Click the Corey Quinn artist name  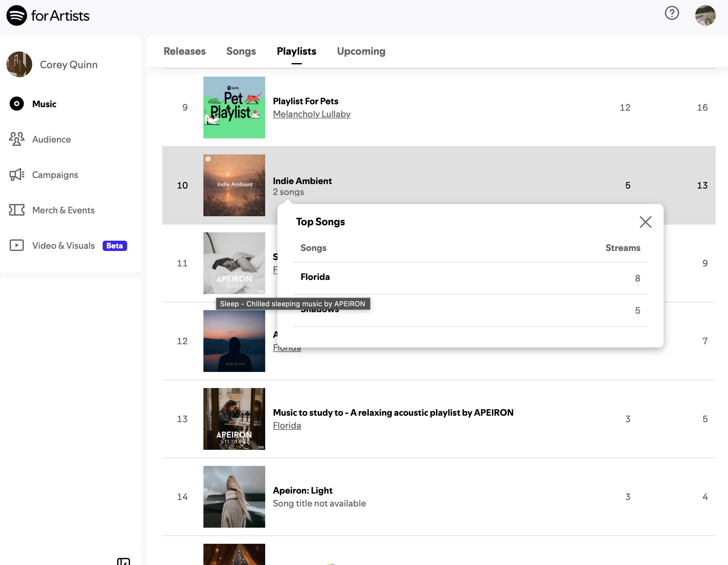point(69,64)
